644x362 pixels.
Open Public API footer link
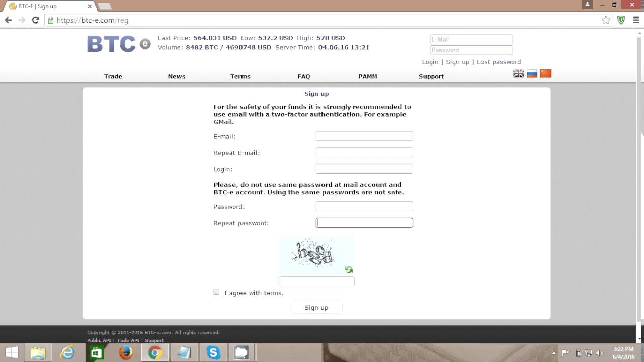pyautogui.click(x=99, y=340)
